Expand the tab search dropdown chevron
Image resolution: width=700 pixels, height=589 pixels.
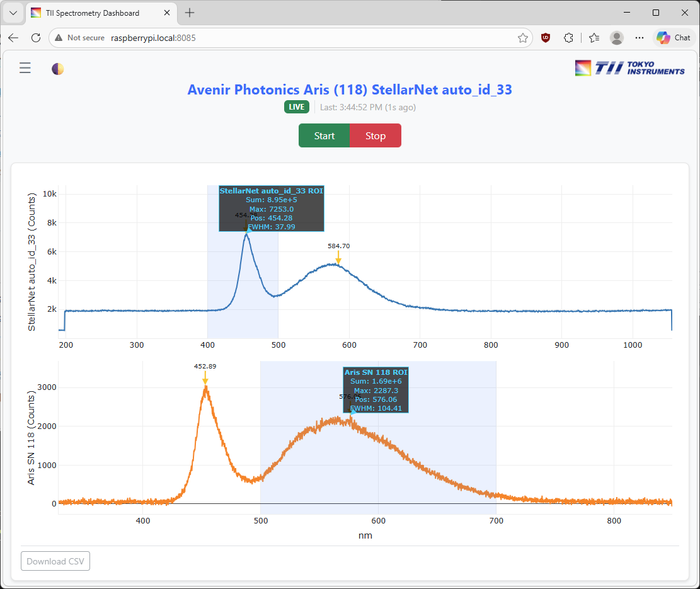[x=13, y=13]
